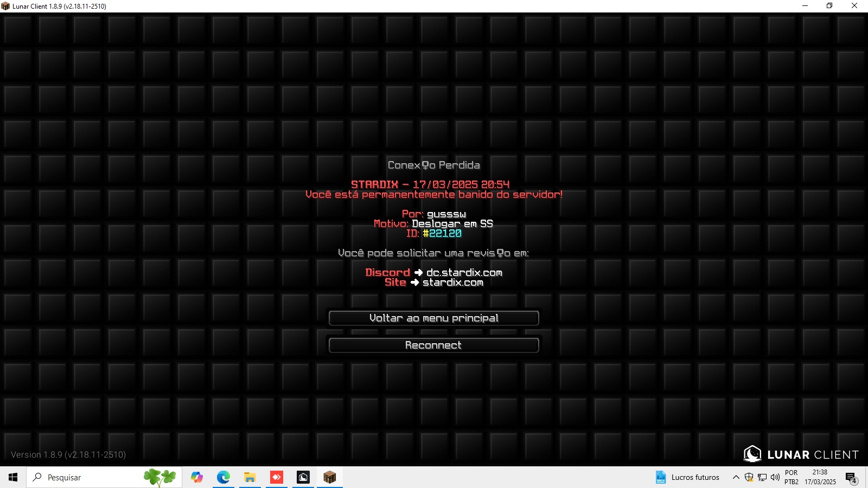Click Lunar Client title bar icon
The height and width of the screenshot is (488, 868).
pyautogui.click(x=5, y=6)
